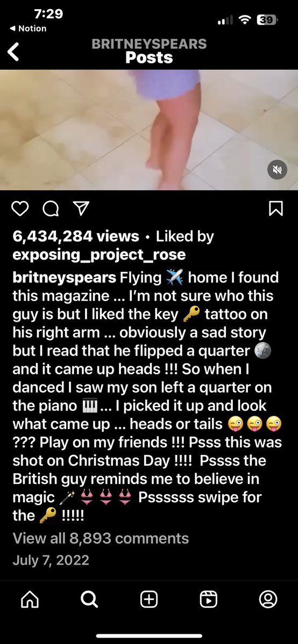Screen dimensions: 298x644
Task: Tap the battery indicator in status bar
Action: [267, 19]
